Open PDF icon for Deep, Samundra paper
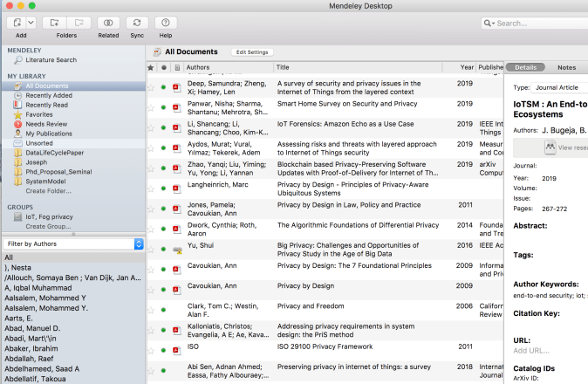588x384 pixels. pyautogui.click(x=176, y=87)
